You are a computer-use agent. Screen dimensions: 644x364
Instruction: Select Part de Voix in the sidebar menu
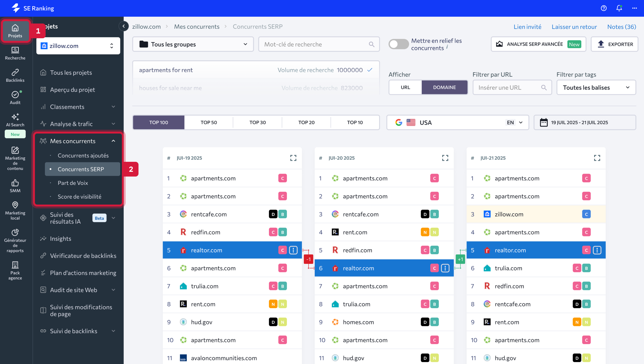[73, 183]
